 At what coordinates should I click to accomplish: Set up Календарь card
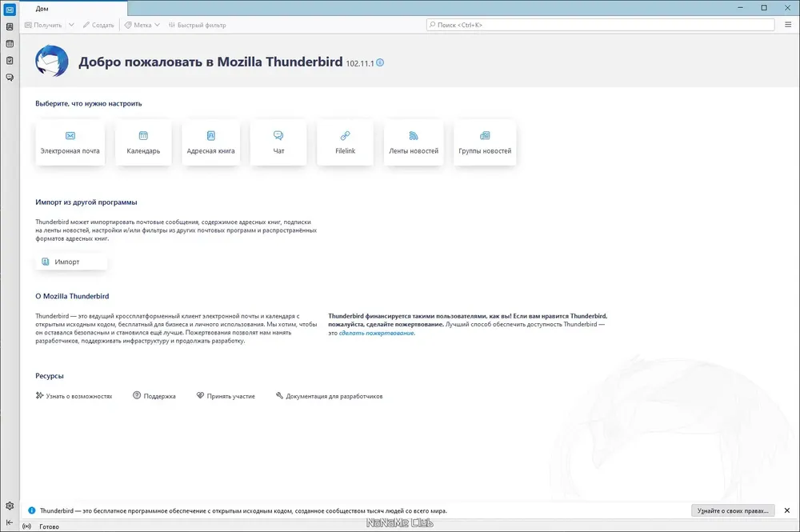(x=143, y=142)
